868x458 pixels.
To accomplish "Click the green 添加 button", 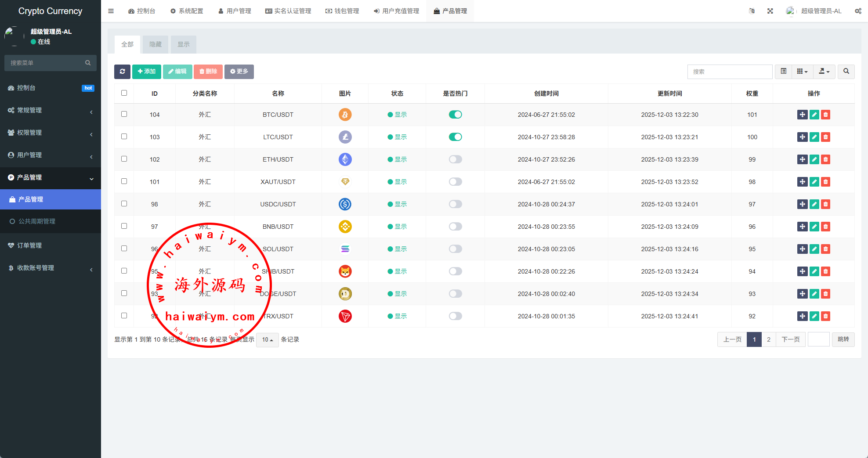I will [x=146, y=72].
